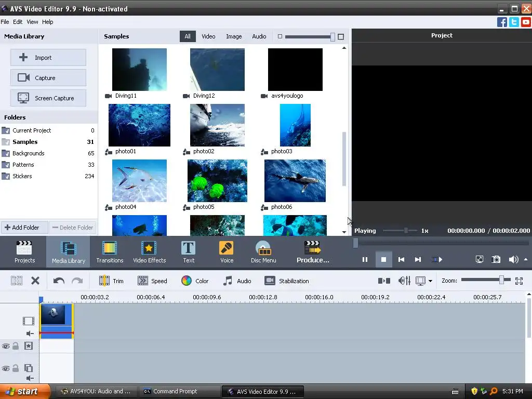Click the Produce button
Screen dimensions: 532x399
click(x=313, y=252)
